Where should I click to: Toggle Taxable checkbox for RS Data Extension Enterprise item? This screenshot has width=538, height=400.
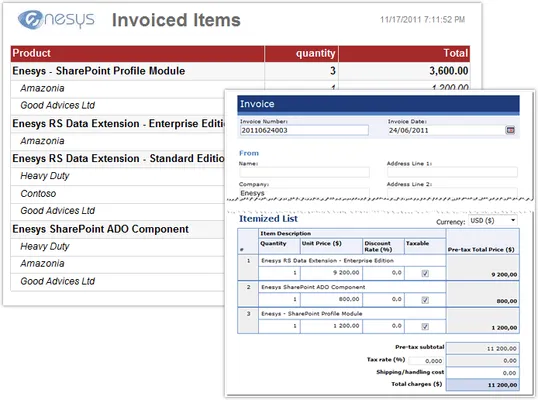pos(425,273)
